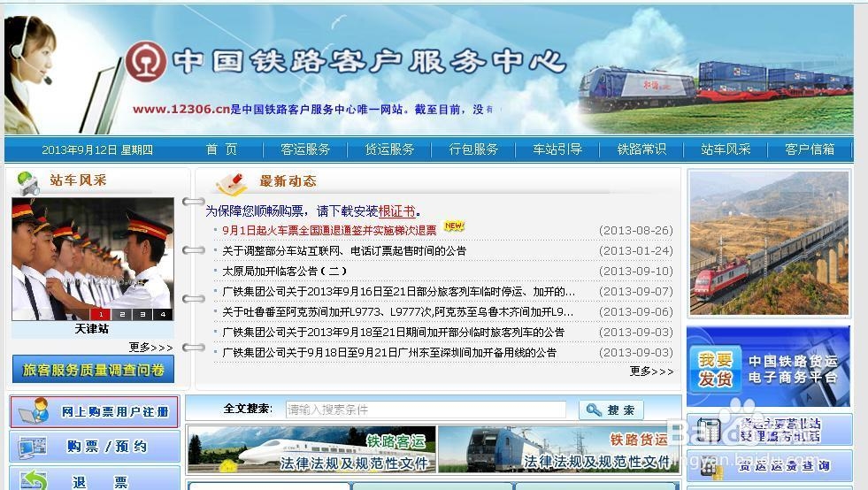The height and width of the screenshot is (490, 868).
Task: Open 网上购票用户注册 button
Action: (94, 412)
